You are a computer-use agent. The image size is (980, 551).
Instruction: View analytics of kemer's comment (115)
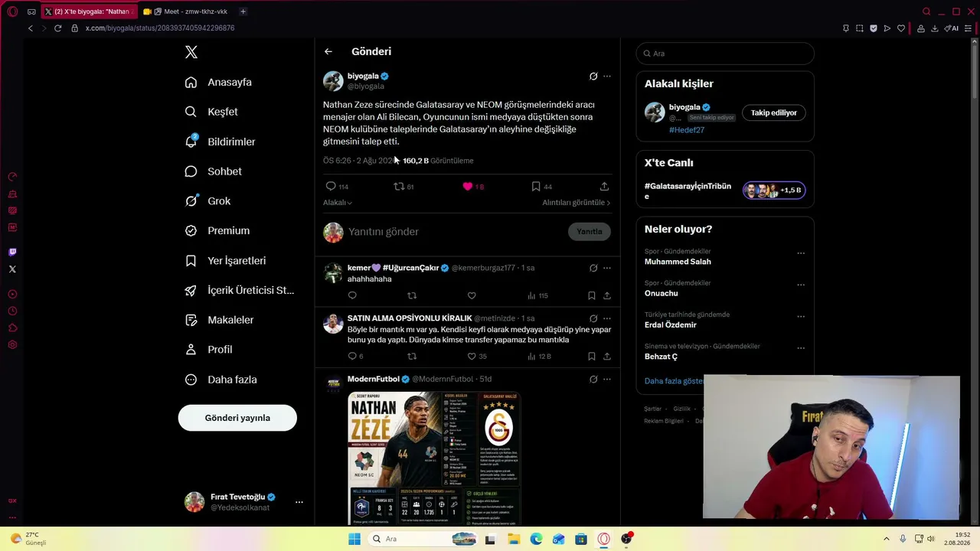537,295
